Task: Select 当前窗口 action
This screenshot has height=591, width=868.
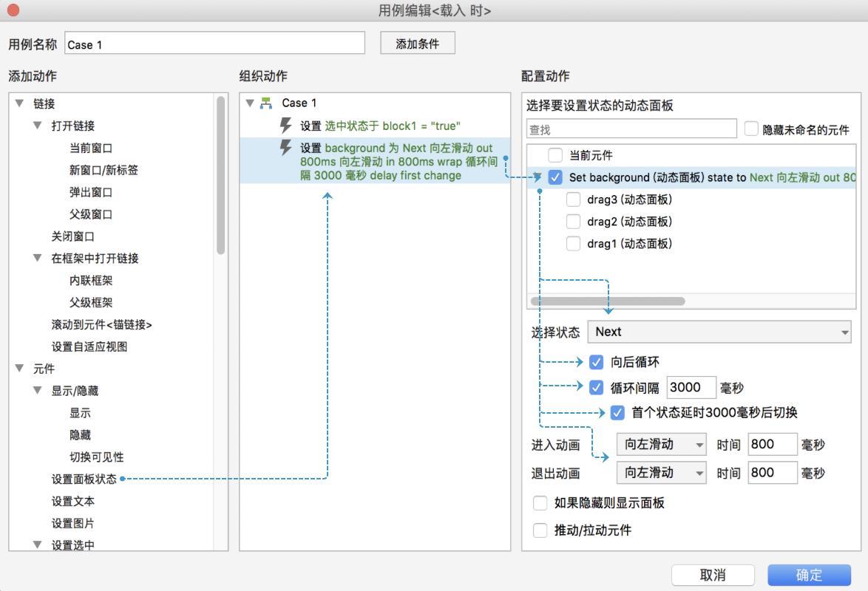Action: [x=91, y=148]
